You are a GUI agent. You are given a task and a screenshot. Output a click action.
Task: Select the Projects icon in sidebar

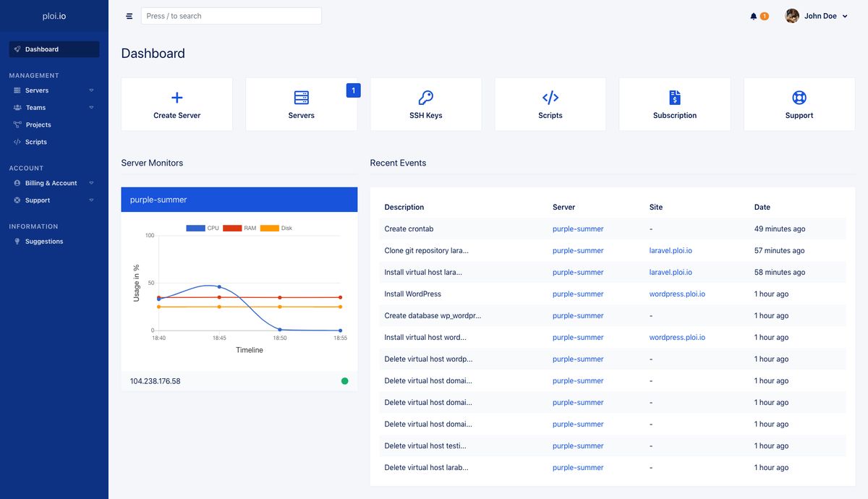[16, 124]
